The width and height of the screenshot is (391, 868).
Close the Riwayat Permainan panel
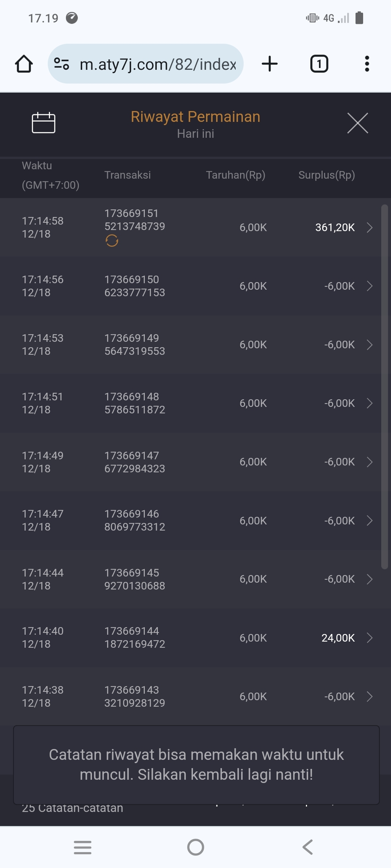tap(357, 123)
